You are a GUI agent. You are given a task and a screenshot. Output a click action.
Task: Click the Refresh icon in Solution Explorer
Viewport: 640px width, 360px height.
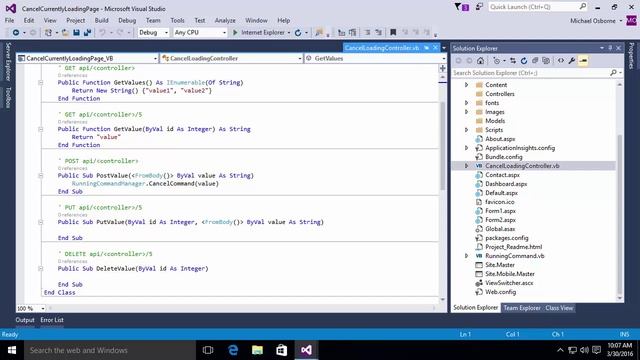524,61
